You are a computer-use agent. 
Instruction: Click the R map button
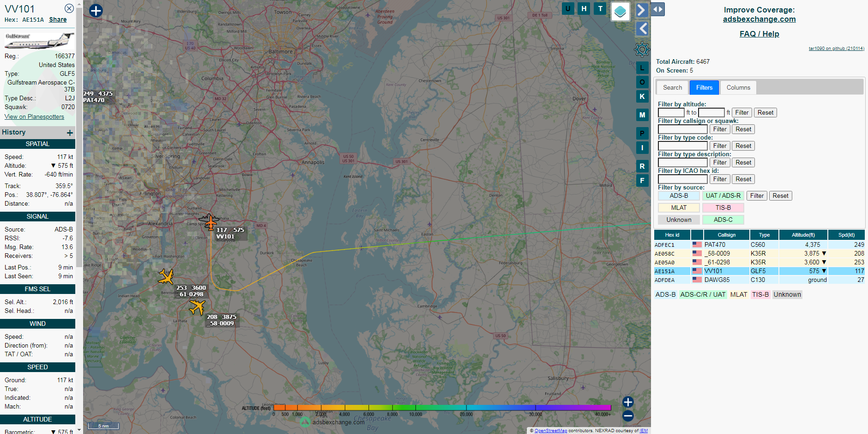coord(642,166)
